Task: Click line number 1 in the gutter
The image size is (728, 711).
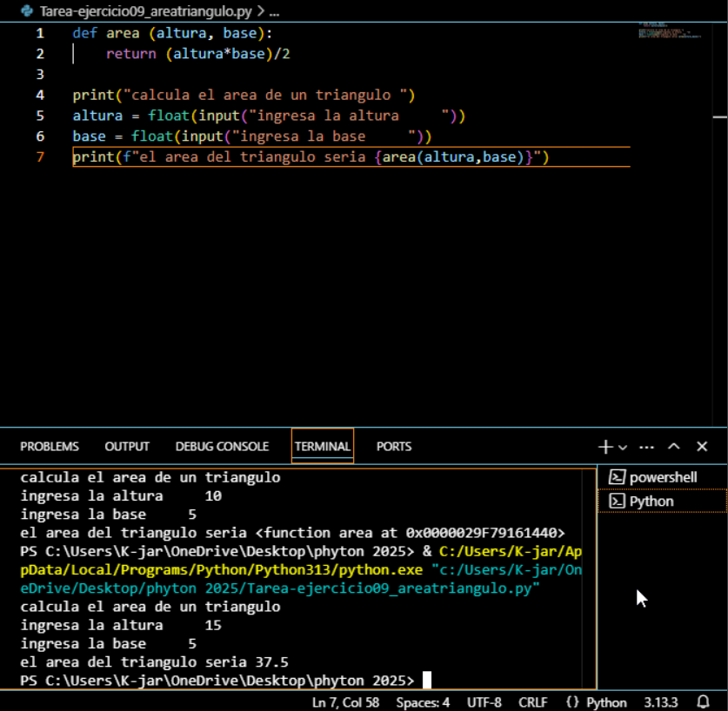Action: point(40,33)
